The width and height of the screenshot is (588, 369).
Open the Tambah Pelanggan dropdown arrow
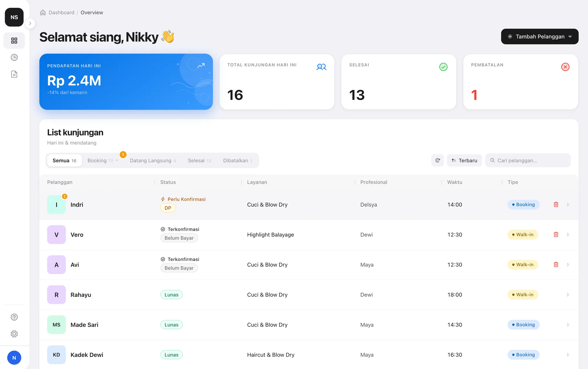(570, 36)
